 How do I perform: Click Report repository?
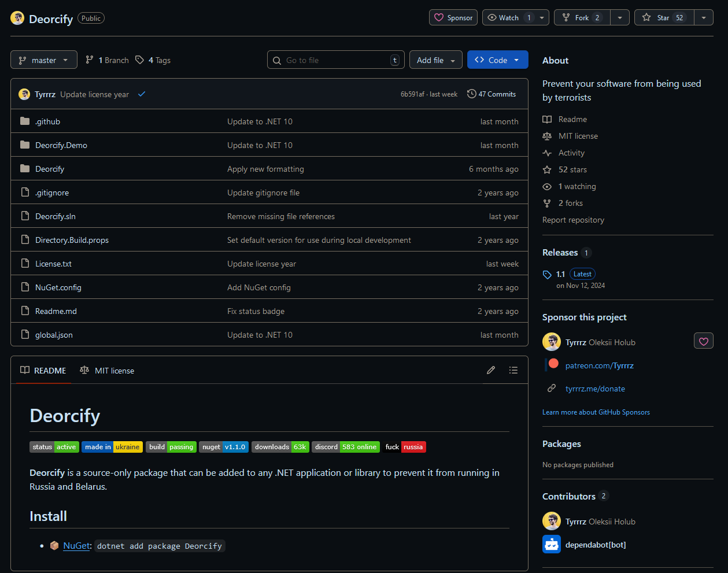click(x=573, y=220)
